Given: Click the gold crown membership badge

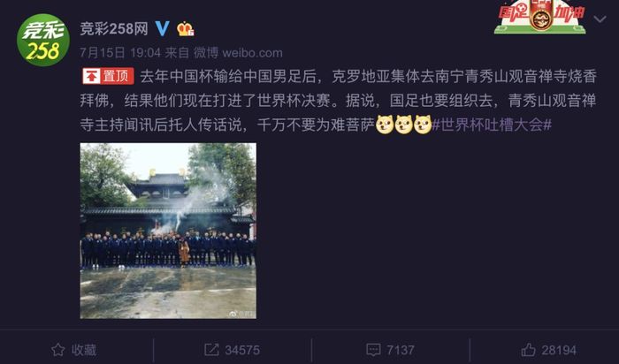Looking at the screenshot, I should (x=185, y=29).
